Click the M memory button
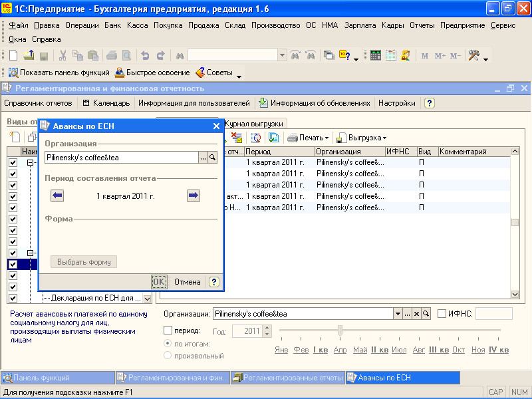 pyautogui.click(x=425, y=56)
